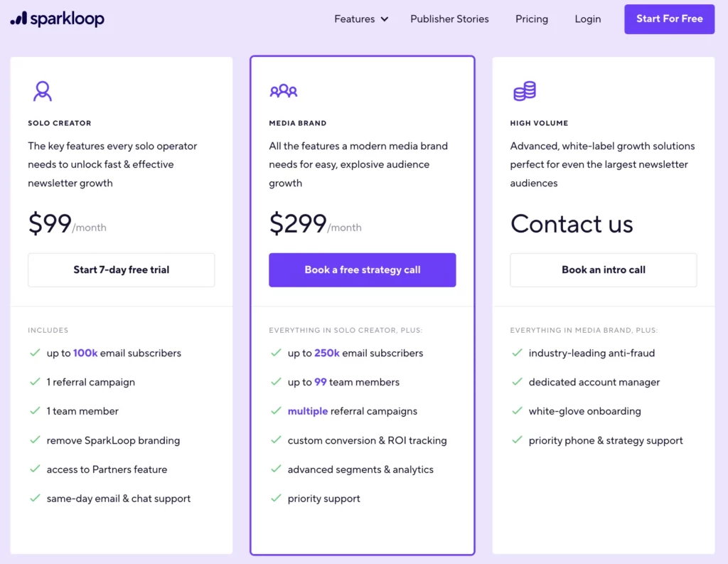Book a free strategy call

[362, 270]
